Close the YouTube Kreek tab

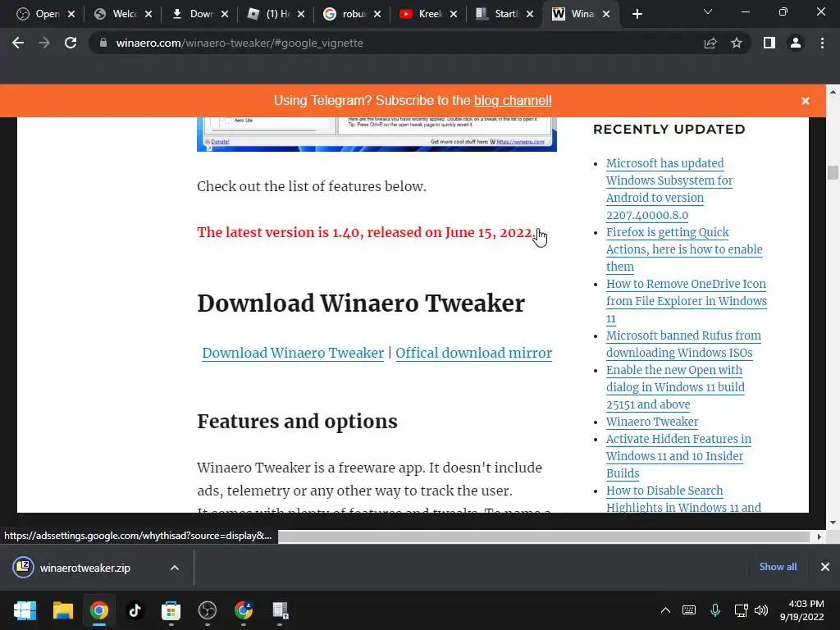click(x=454, y=14)
